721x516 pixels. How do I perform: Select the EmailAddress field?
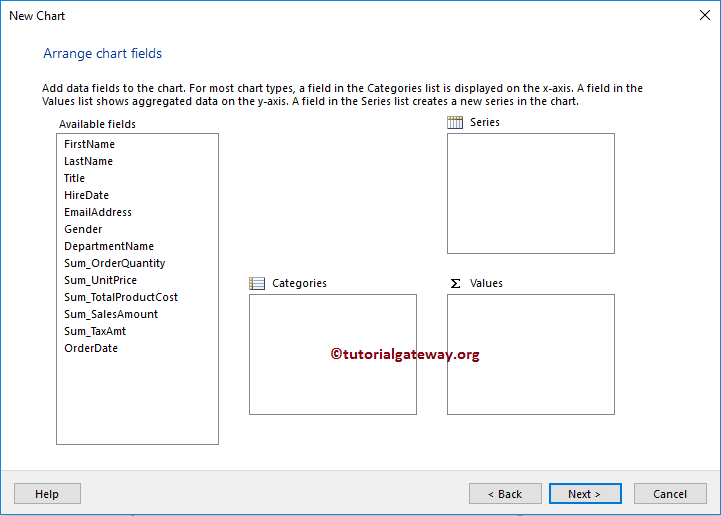(x=98, y=212)
